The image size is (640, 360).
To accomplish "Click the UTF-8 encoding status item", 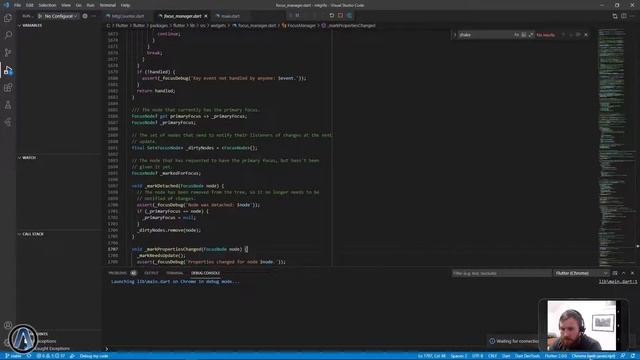I will (x=477, y=356).
